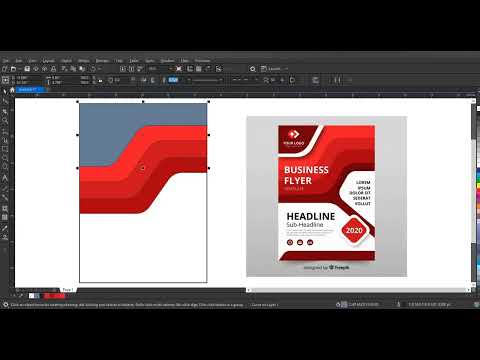Open the Launch dropdown

click(x=275, y=69)
